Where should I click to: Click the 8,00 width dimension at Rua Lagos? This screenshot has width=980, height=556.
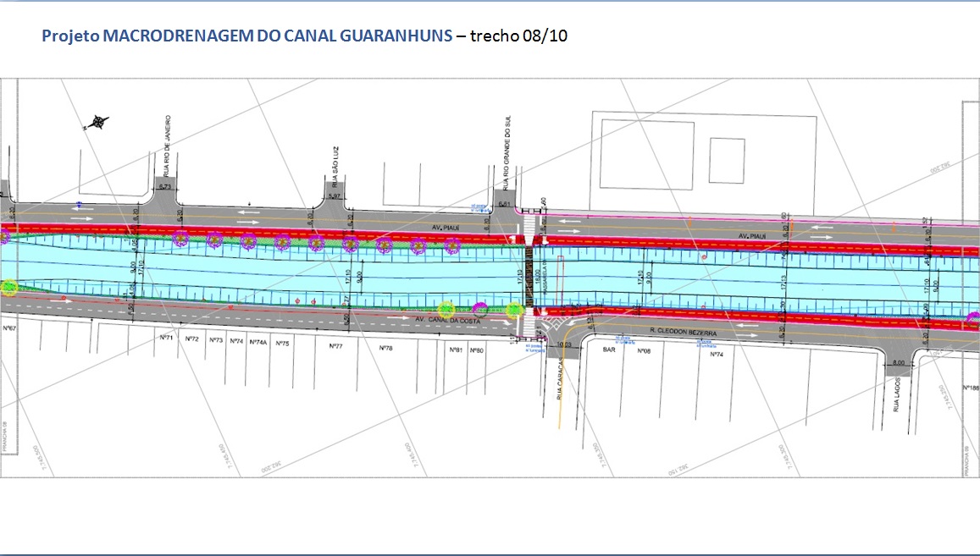point(898,362)
